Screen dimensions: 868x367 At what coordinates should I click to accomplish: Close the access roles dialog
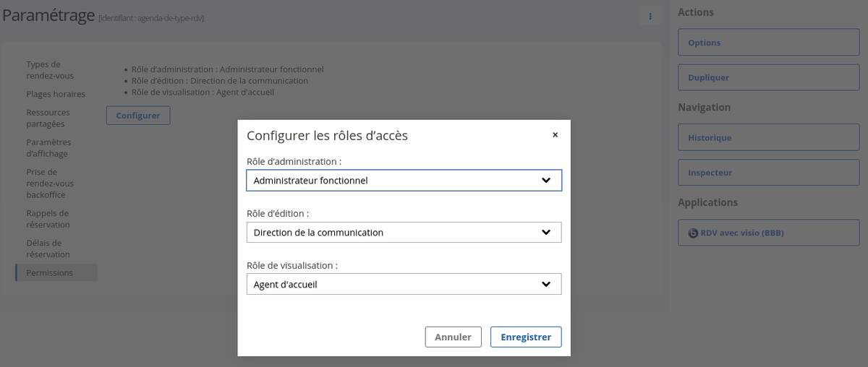point(555,135)
